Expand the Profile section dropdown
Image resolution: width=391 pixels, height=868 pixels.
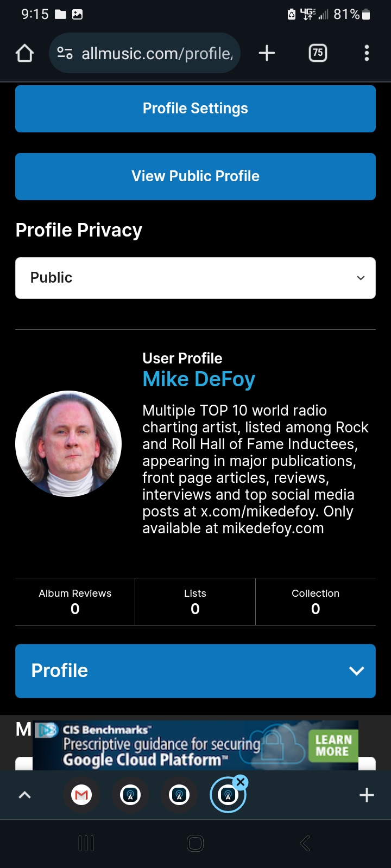click(195, 671)
